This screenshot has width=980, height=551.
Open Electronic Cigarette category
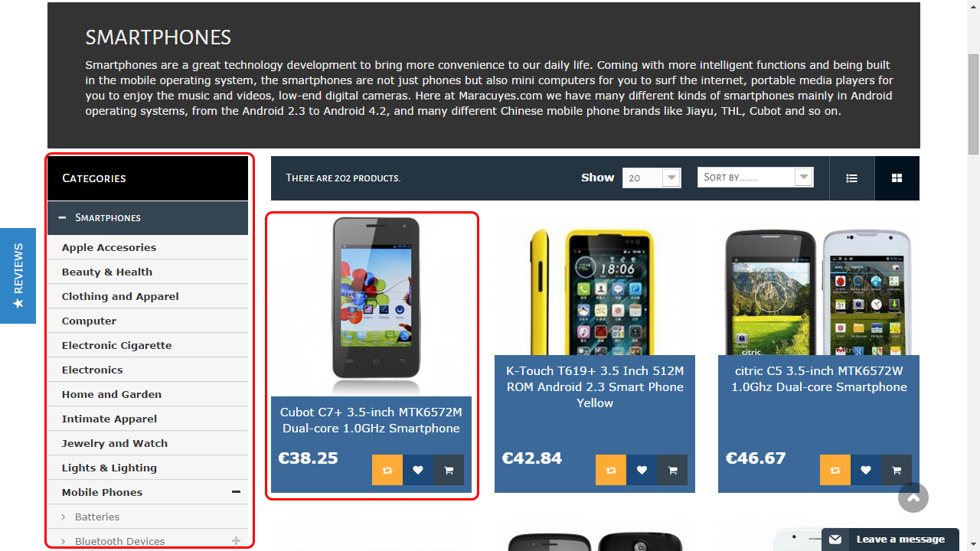117,345
